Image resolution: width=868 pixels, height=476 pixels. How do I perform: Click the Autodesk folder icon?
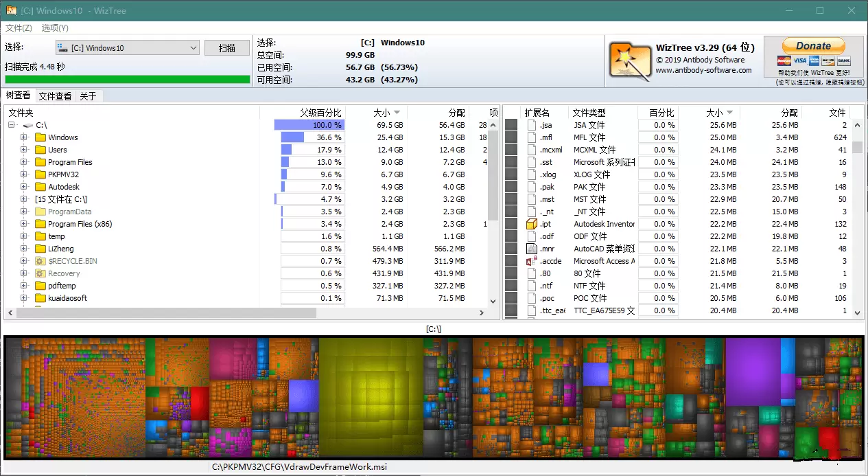40,187
